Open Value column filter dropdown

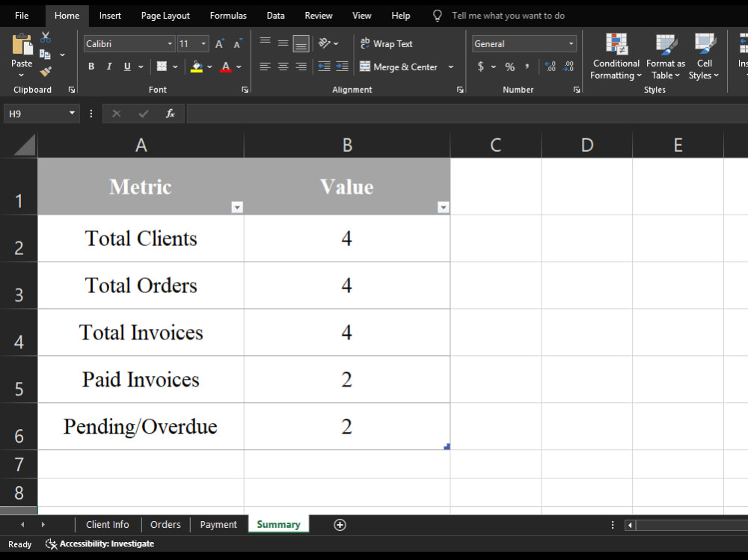pos(443,207)
